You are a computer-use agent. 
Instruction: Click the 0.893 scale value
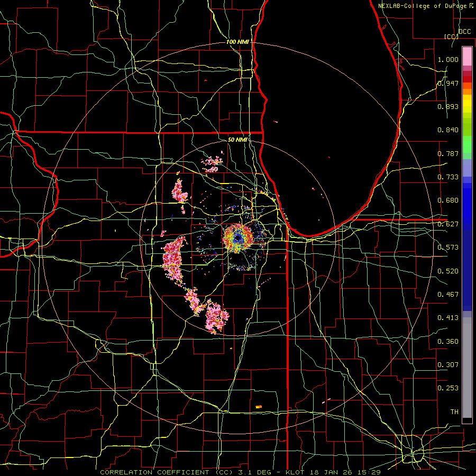448,106
